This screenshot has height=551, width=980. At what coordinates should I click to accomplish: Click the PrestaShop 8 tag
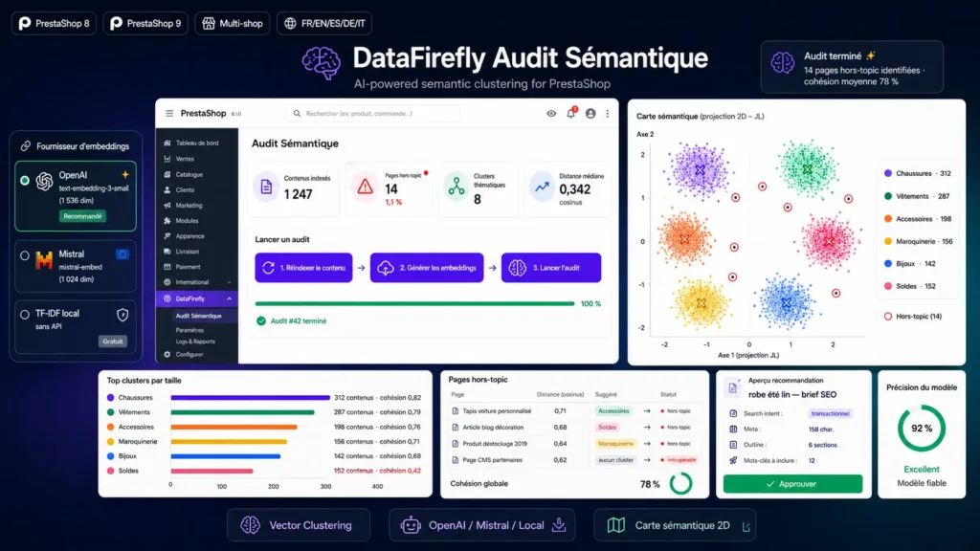[x=54, y=23]
